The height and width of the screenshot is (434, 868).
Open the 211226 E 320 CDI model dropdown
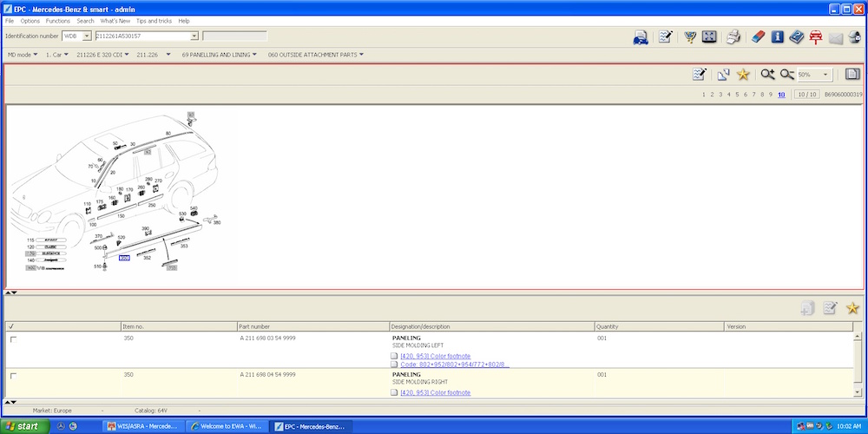(x=102, y=55)
